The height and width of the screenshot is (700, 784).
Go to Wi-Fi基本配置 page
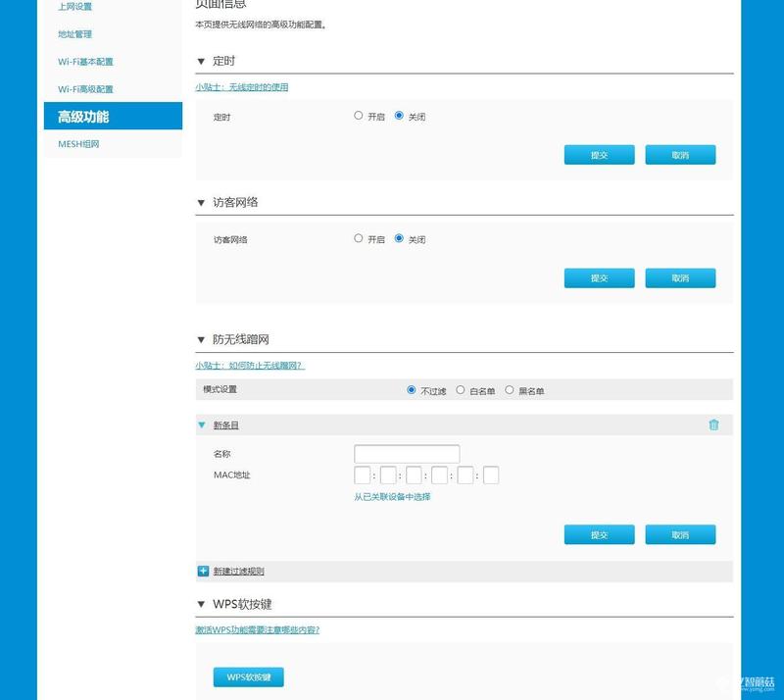coord(85,62)
